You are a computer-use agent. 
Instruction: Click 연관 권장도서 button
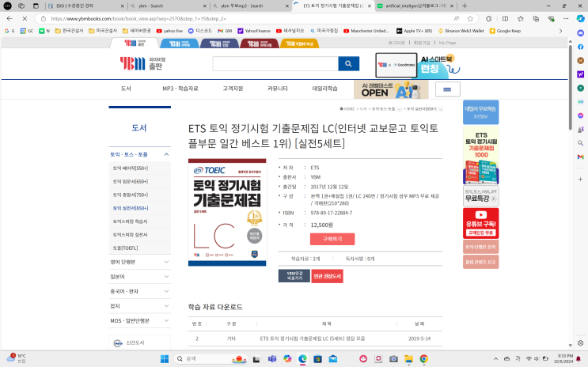327,276
